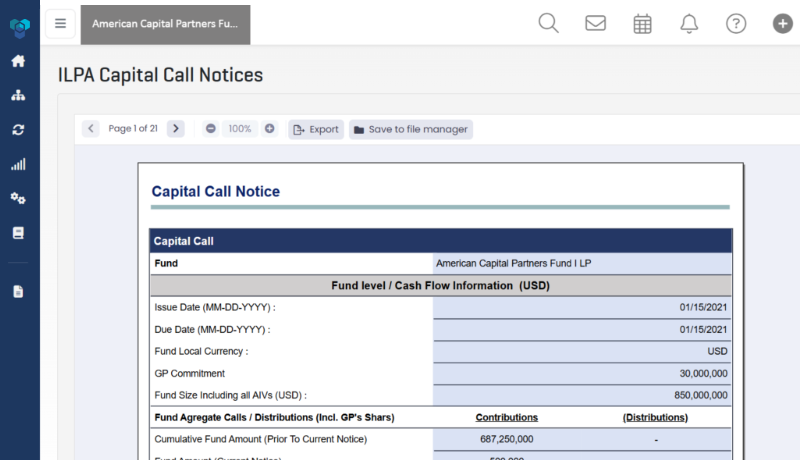
Task: Open the hierarchy structure sidebar icon
Action: [18, 95]
